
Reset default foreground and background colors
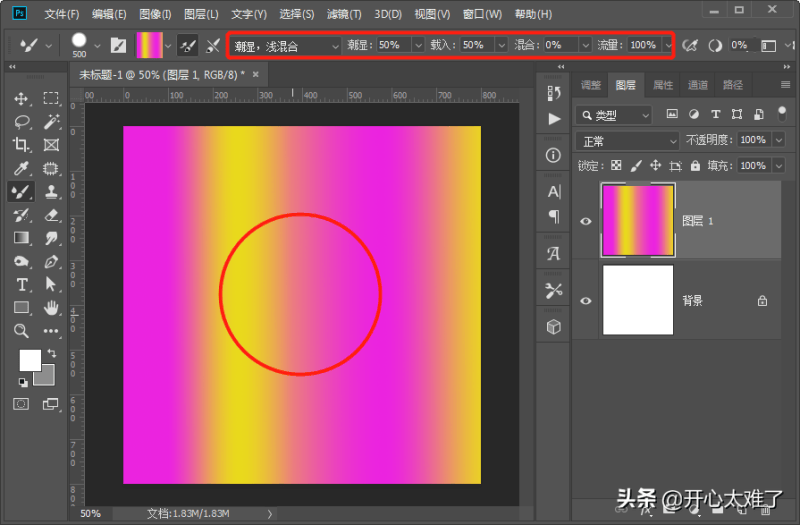(22, 382)
